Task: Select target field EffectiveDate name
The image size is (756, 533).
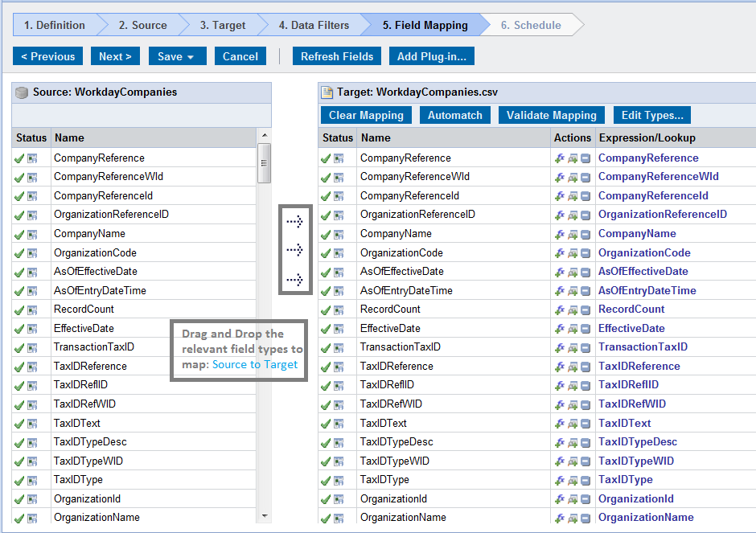Action: [x=390, y=329]
